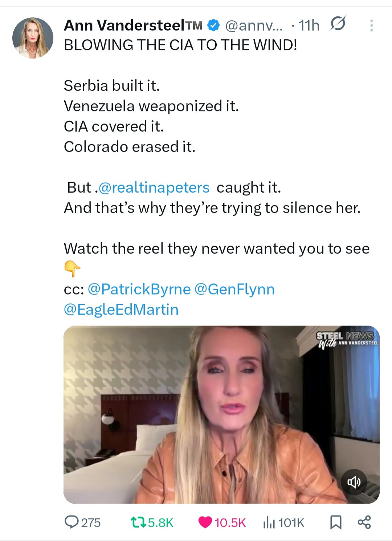
Task: Tap the Grok slashed-circle icon
Action: pos(338,24)
